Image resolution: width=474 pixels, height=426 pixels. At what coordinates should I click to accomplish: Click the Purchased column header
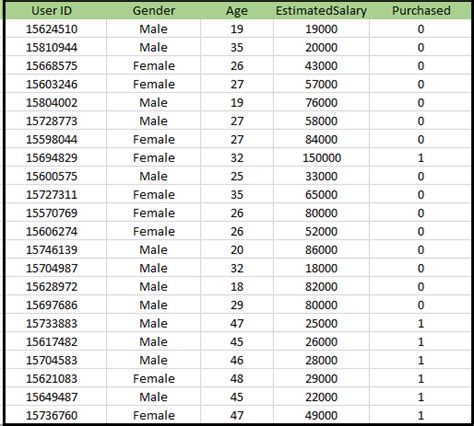click(x=421, y=11)
